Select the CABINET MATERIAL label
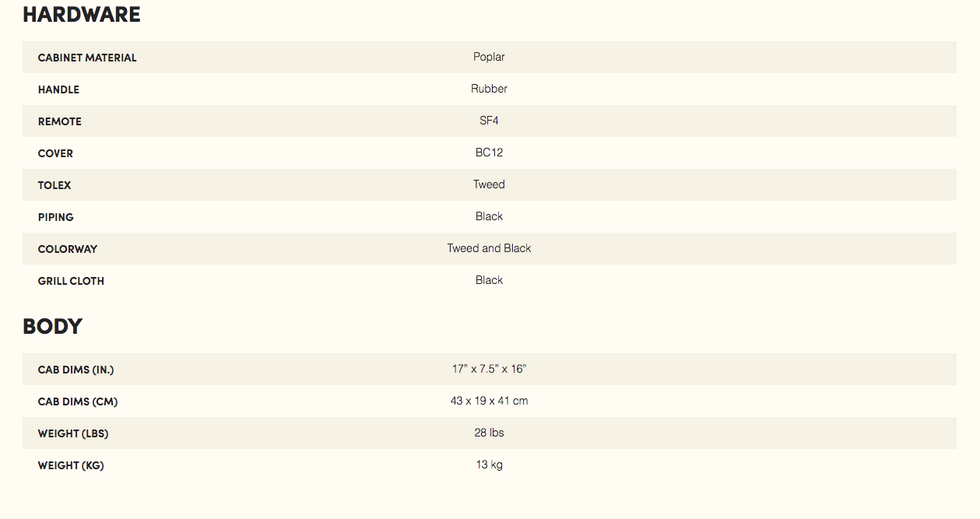This screenshot has width=980, height=519. pyautogui.click(x=87, y=58)
